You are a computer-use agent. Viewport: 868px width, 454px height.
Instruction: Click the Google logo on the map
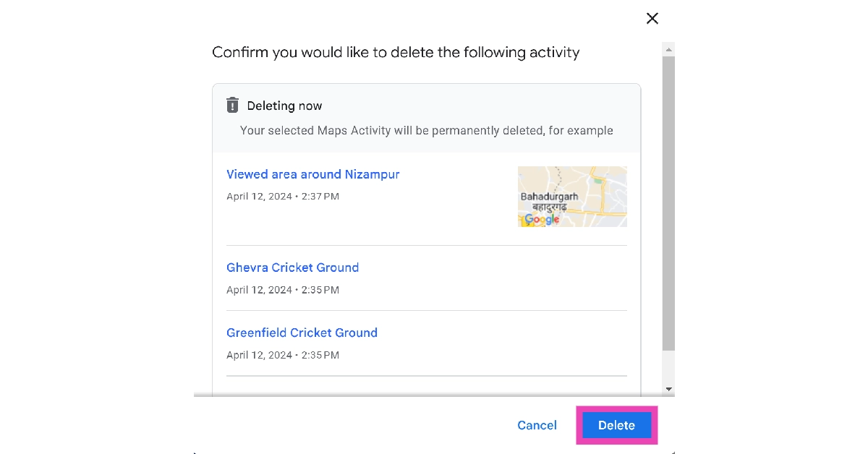coord(542,220)
